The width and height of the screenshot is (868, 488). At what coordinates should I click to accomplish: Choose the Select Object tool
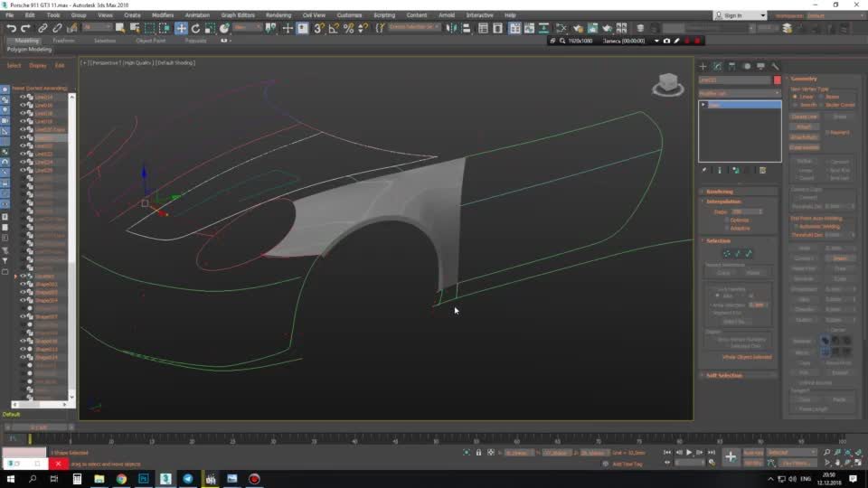click(119, 28)
